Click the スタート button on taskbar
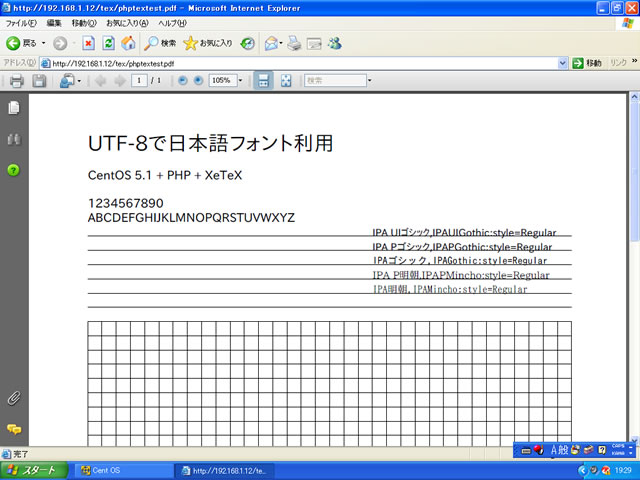This screenshot has height=480, width=640. click(33, 470)
